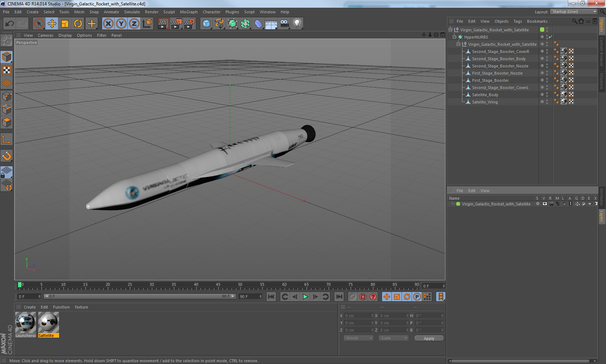Open the material Texture menu
606x364 pixels.
coord(81,307)
